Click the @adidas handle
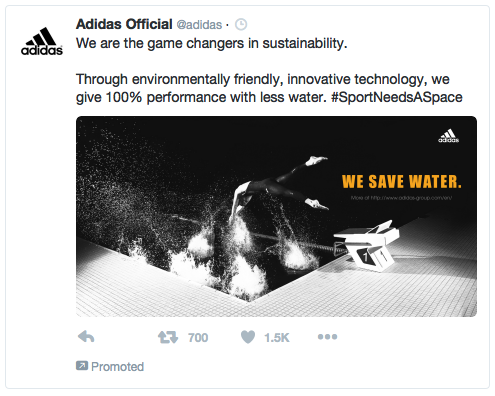The width and height of the screenshot is (495, 396). coord(199,25)
